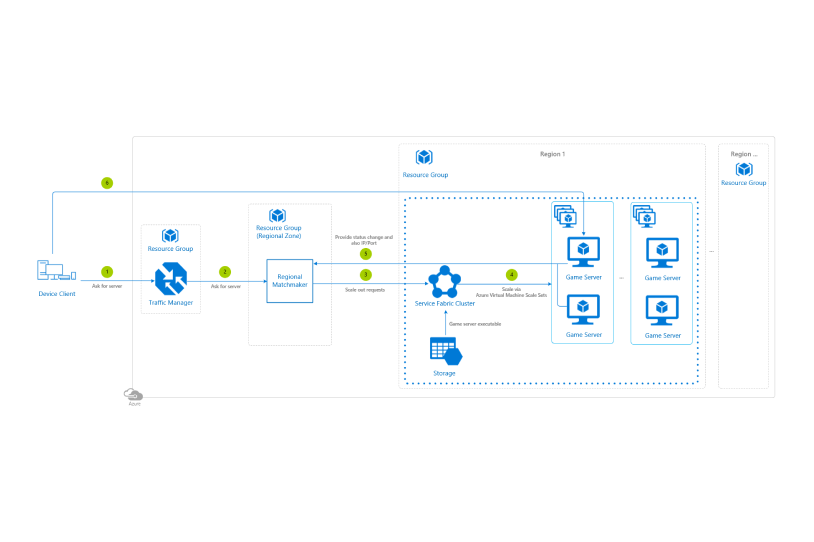Click the green step 1 marker
Screen dimensions: 814x542
pyautogui.click(x=107, y=272)
